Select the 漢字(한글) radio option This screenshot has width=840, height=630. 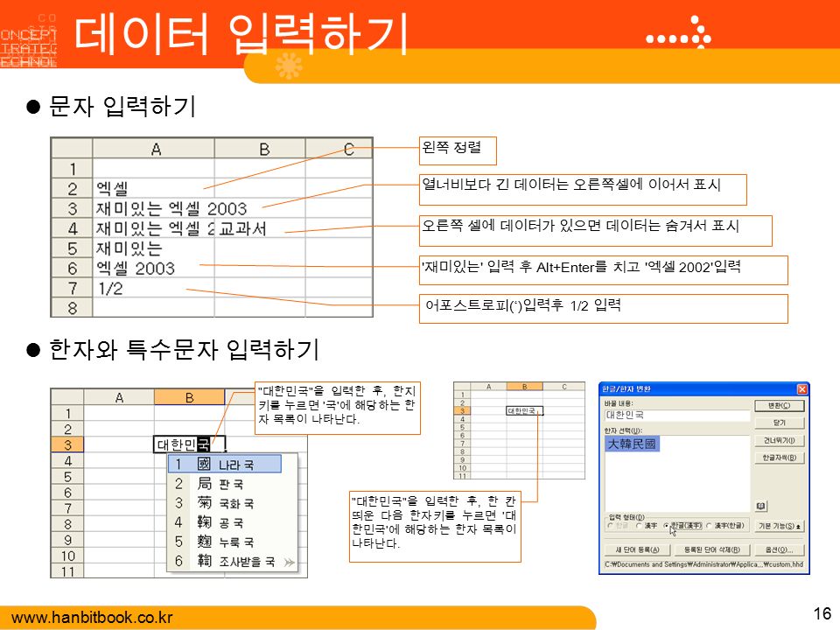(725, 526)
